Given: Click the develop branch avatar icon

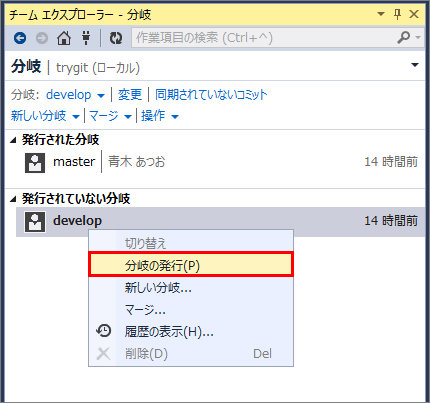Looking at the screenshot, I should [35, 222].
